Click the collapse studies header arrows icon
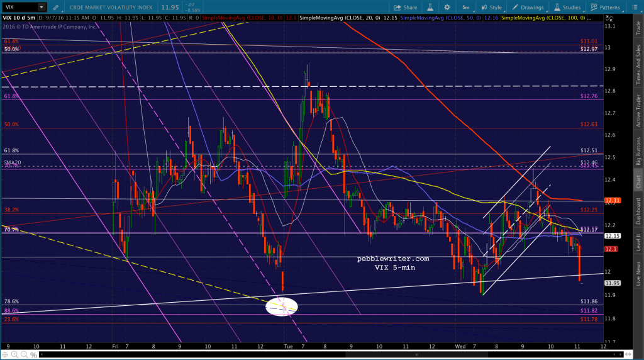Screen dimensions: 644x360 coord(609,18)
